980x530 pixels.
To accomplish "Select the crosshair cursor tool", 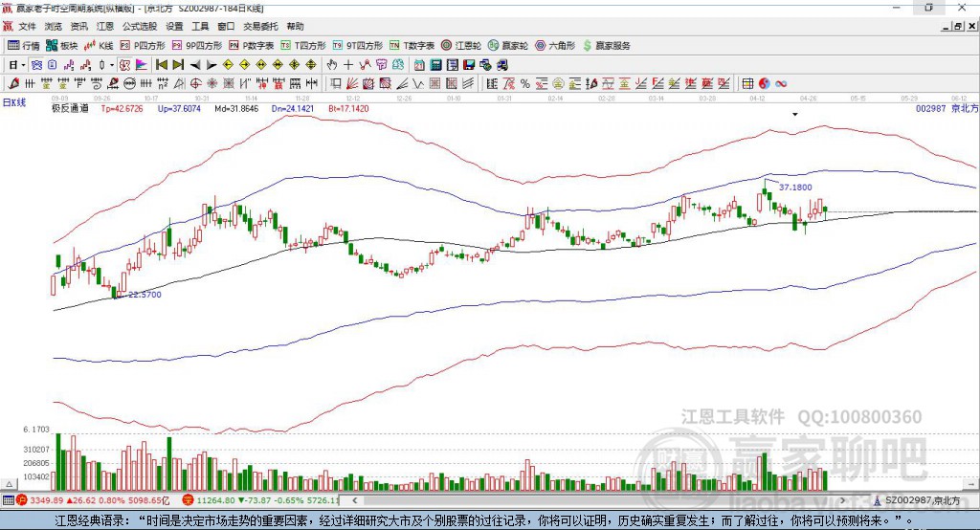I will (348, 65).
